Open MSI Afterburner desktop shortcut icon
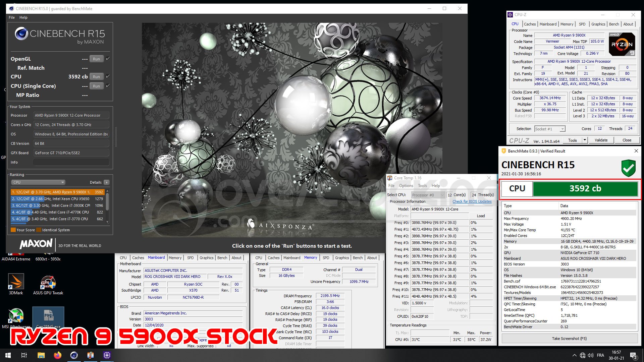 point(16,317)
